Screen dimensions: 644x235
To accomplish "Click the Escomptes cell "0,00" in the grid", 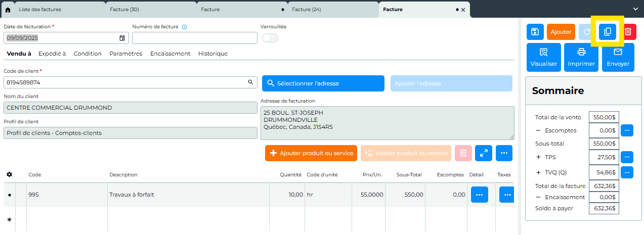I will pyautogui.click(x=446, y=195).
